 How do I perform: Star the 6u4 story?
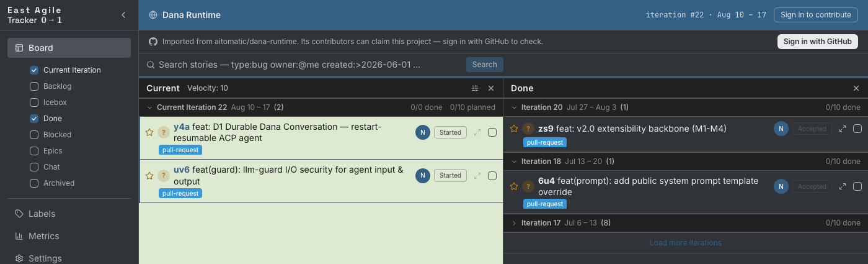point(514,186)
